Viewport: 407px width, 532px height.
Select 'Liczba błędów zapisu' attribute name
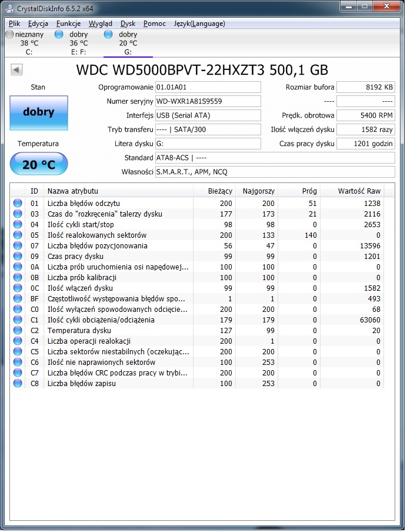click(x=81, y=383)
